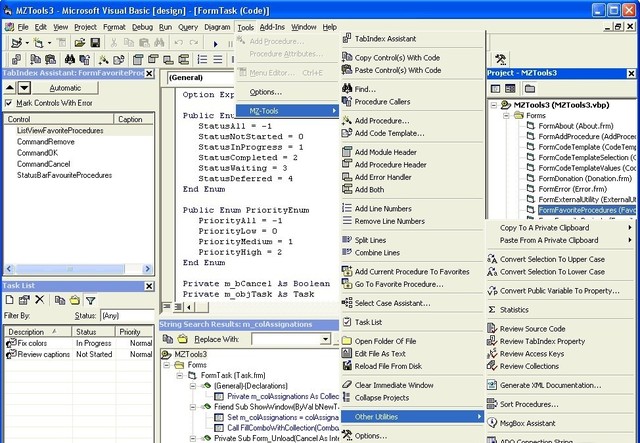
Task: Select Other Utilities menu entry
Action: pos(413,416)
